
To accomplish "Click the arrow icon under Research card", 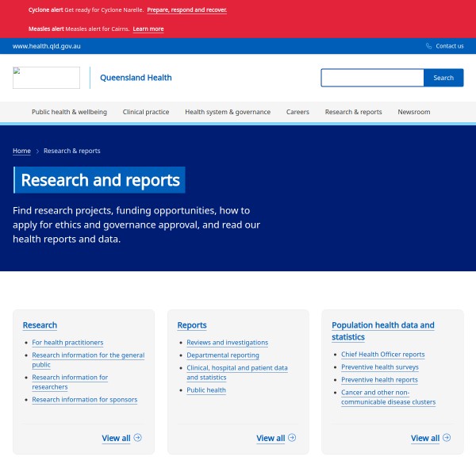I will [138, 437].
